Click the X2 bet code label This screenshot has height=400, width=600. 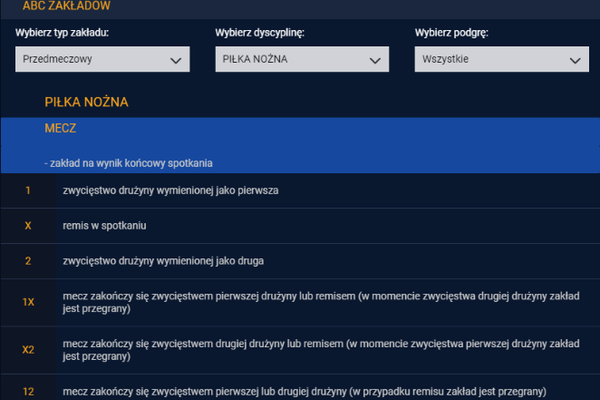point(28,350)
